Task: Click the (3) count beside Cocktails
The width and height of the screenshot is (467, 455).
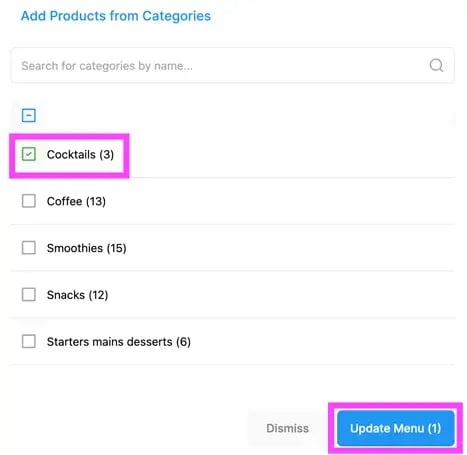Action: click(x=107, y=155)
